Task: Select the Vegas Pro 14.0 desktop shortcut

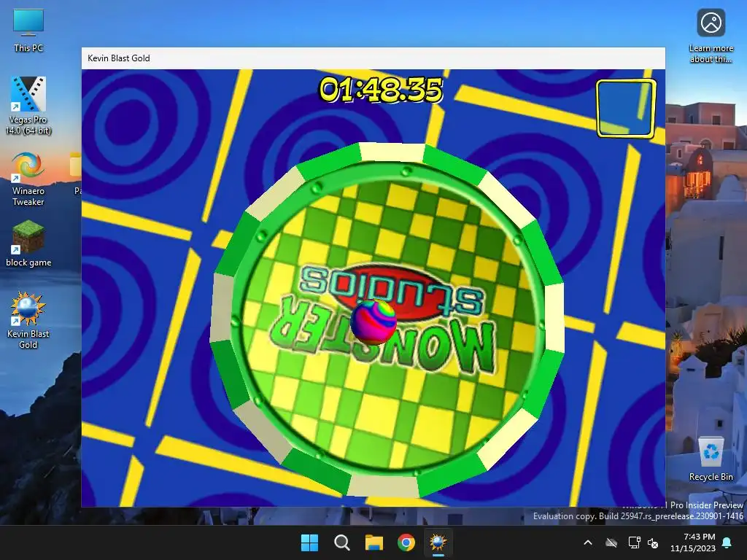Action: [28, 105]
